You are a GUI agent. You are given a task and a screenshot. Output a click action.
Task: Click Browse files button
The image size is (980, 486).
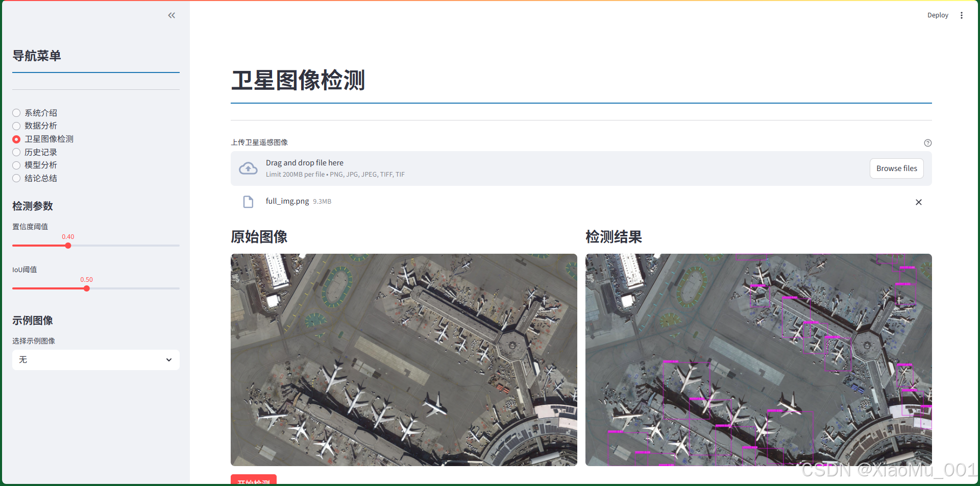tap(897, 168)
